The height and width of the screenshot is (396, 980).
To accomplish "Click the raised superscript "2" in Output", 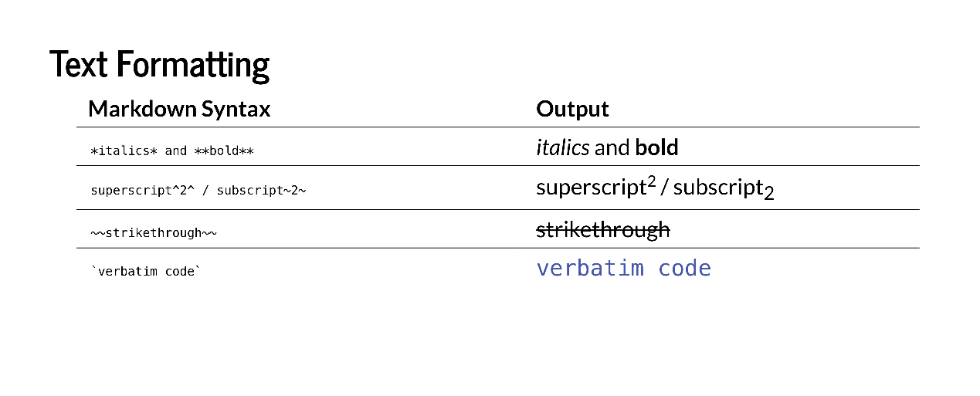I will 651,182.
